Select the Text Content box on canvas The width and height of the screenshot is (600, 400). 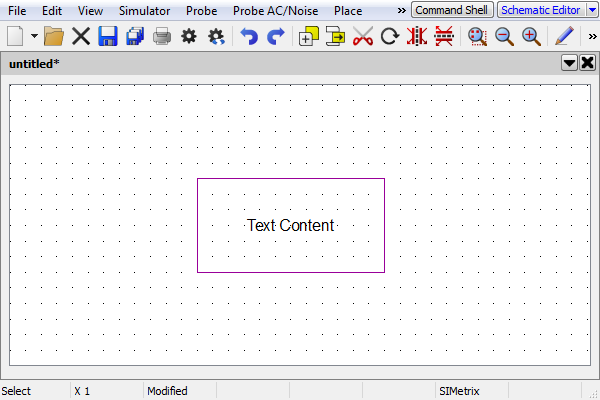coord(290,225)
